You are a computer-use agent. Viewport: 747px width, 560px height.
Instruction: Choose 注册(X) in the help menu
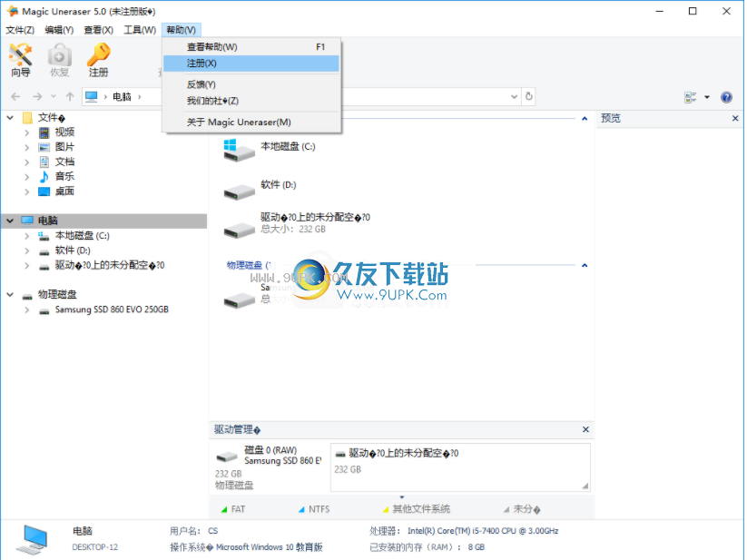pyautogui.click(x=251, y=64)
